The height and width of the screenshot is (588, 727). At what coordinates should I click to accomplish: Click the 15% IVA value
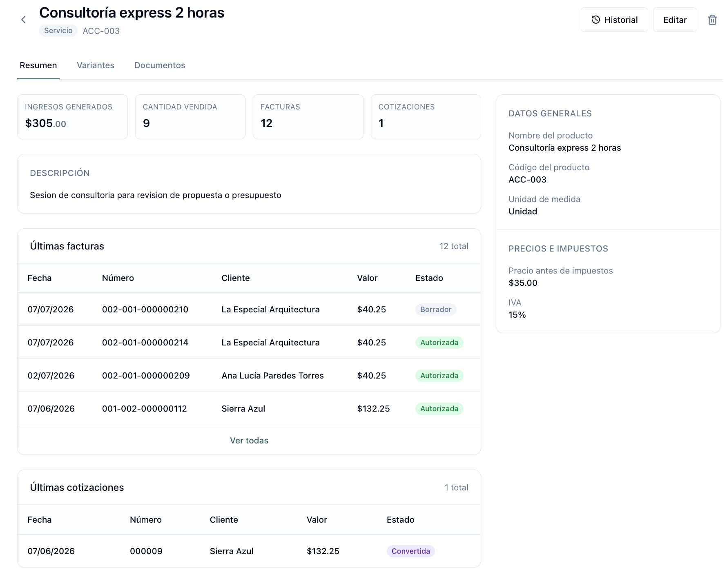tap(517, 315)
